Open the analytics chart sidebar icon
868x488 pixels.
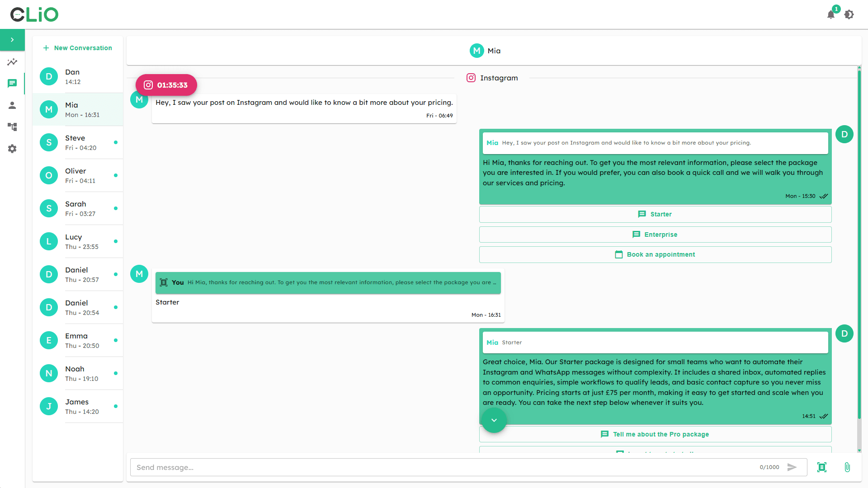12,62
